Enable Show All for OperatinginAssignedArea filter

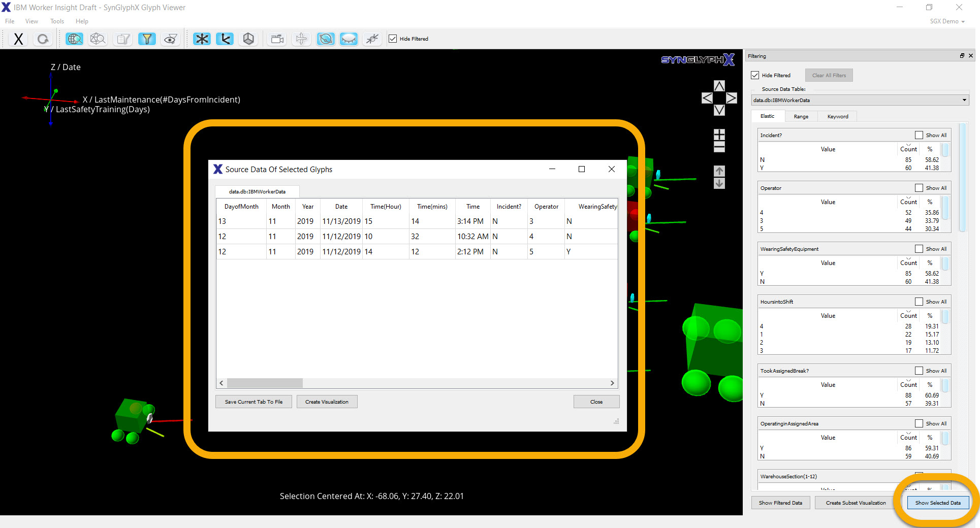pyautogui.click(x=919, y=423)
